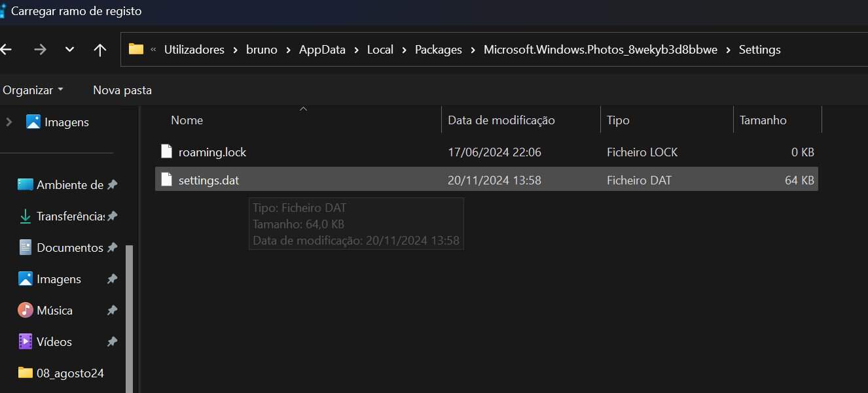Click Ficheiro LOCK type cell
Screen dimensions: 868x393
point(642,152)
